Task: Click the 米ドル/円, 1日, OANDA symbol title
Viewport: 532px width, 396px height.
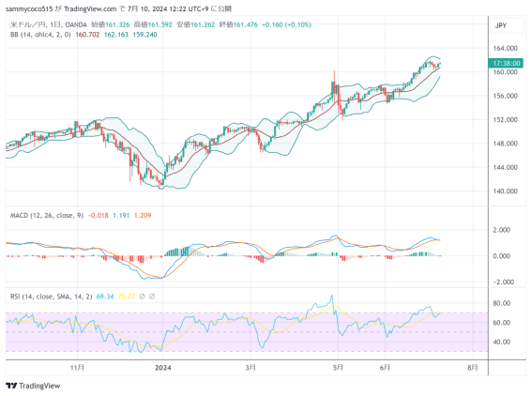Action: pos(49,24)
